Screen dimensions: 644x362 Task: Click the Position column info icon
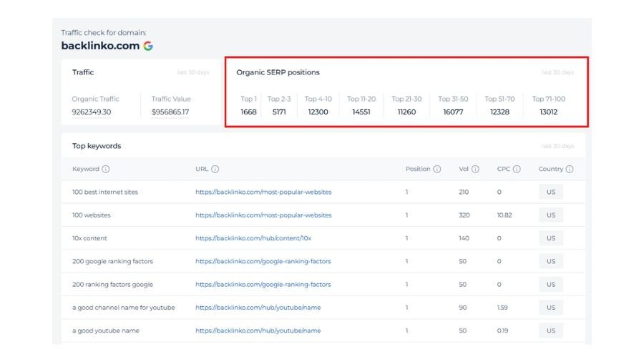(x=437, y=170)
